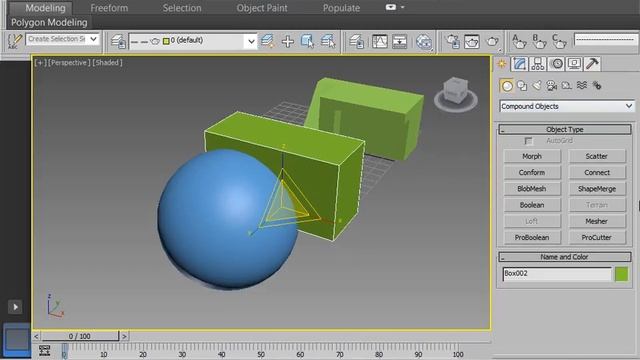Click the Connect button
Screen dimensions: 640x360
596,173
